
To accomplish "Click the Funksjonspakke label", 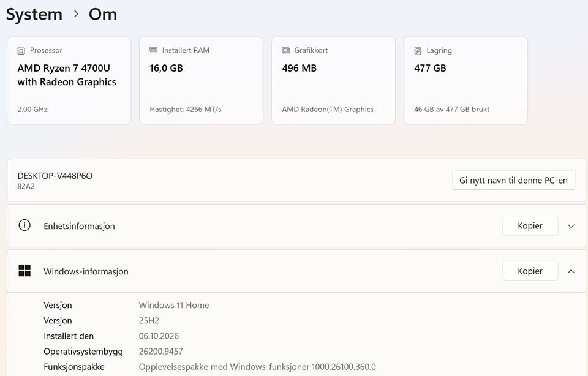I will tap(74, 367).
